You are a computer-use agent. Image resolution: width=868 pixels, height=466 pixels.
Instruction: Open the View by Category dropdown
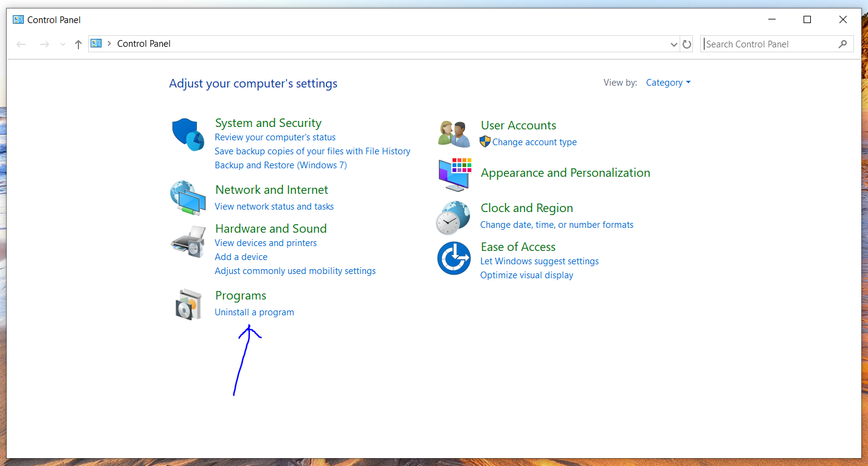coord(668,83)
